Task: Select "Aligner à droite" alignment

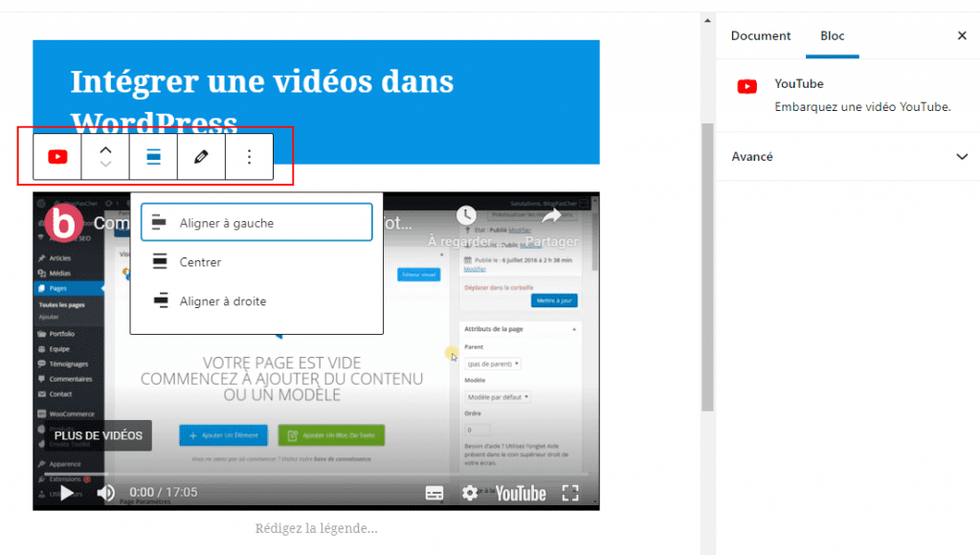Action: (x=223, y=301)
